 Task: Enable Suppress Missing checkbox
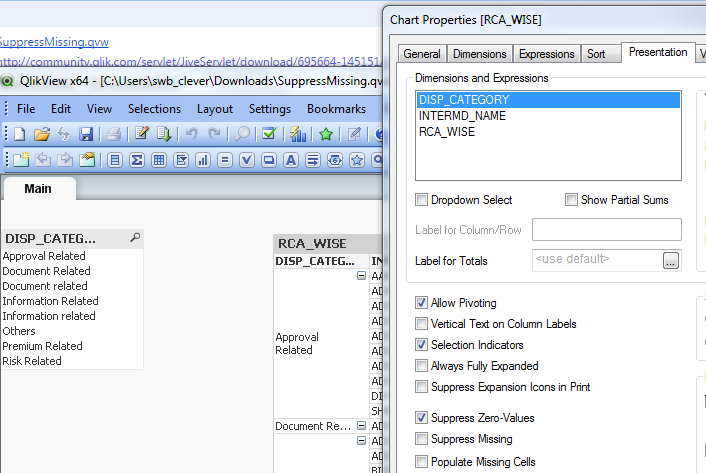click(421, 438)
